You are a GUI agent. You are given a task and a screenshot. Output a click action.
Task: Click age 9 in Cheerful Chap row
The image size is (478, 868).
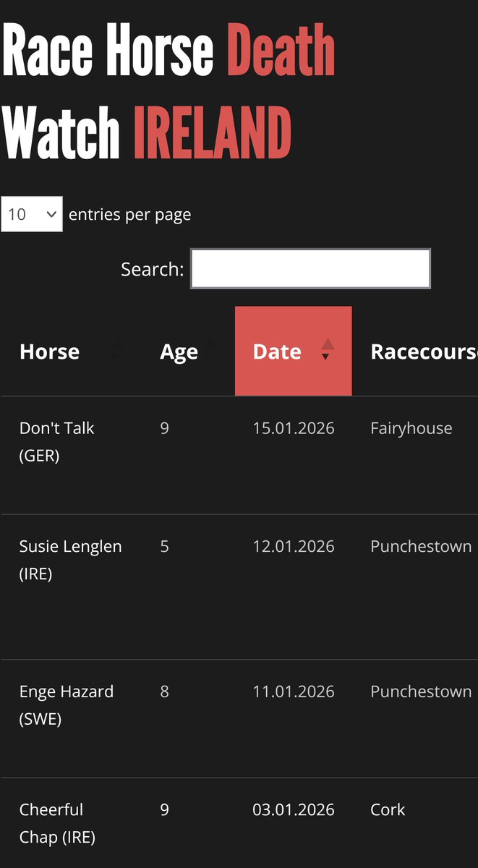pos(164,809)
